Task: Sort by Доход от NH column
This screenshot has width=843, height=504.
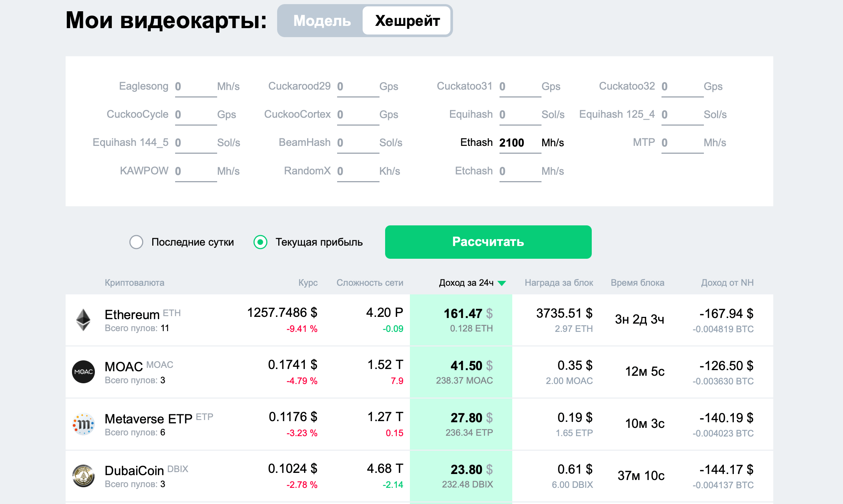Action: 727,283
